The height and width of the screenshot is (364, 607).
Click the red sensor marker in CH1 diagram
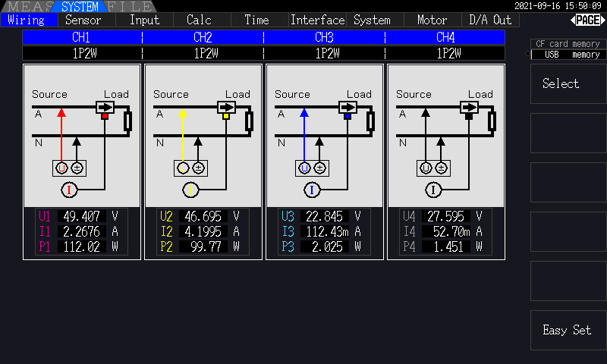click(105, 116)
